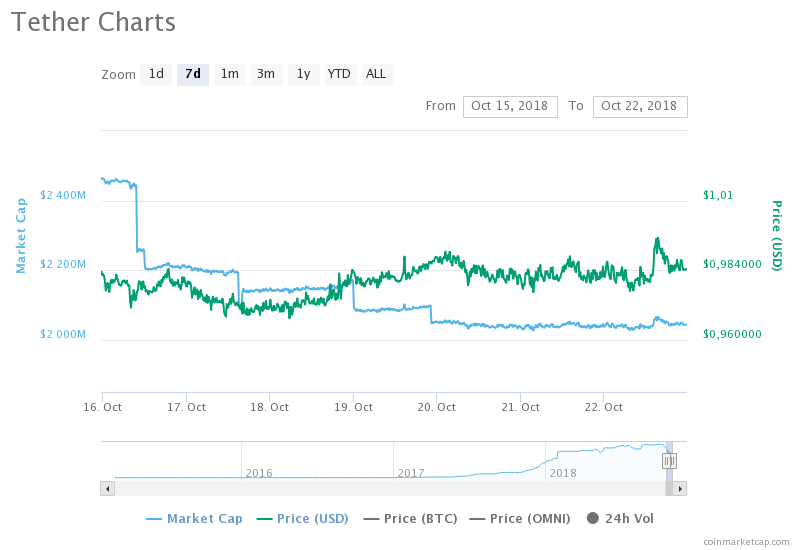The width and height of the screenshot is (800, 550).
Task: Click the $0,984000 price axis value
Action: pyautogui.click(x=732, y=264)
